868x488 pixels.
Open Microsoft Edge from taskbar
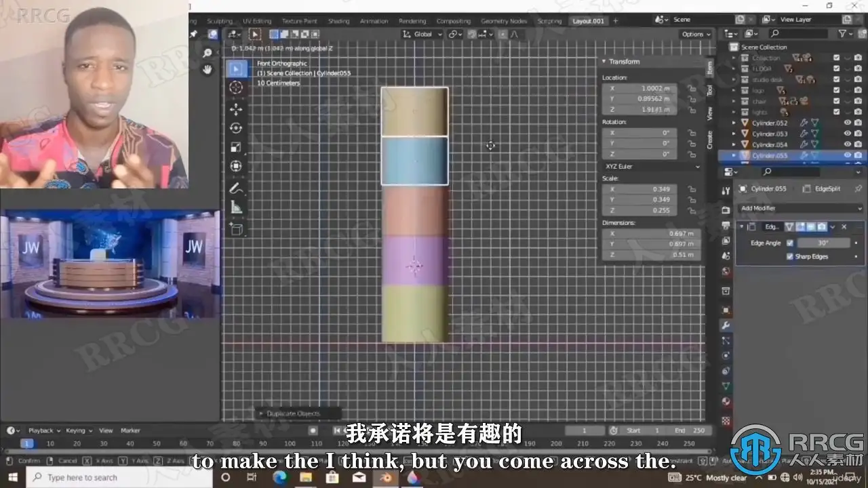pos(279,477)
